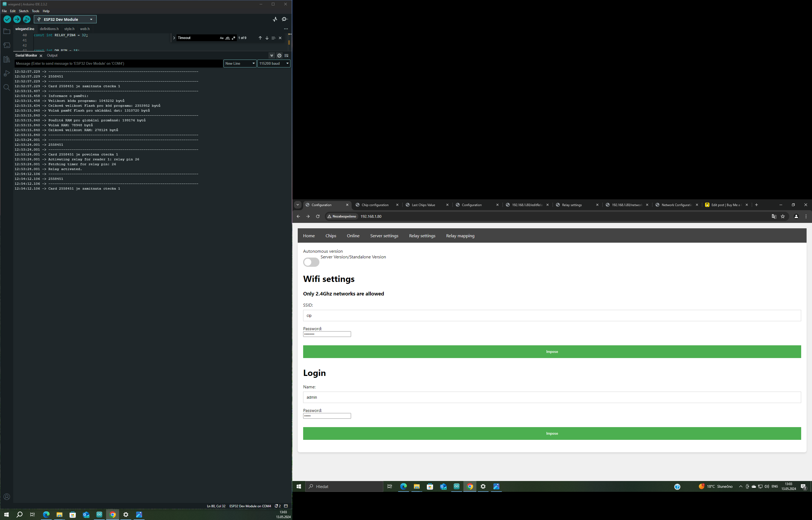Screen dimensions: 812x520
Task: Toggle the bottom panel icon in Arduino status bar
Action: point(286,506)
